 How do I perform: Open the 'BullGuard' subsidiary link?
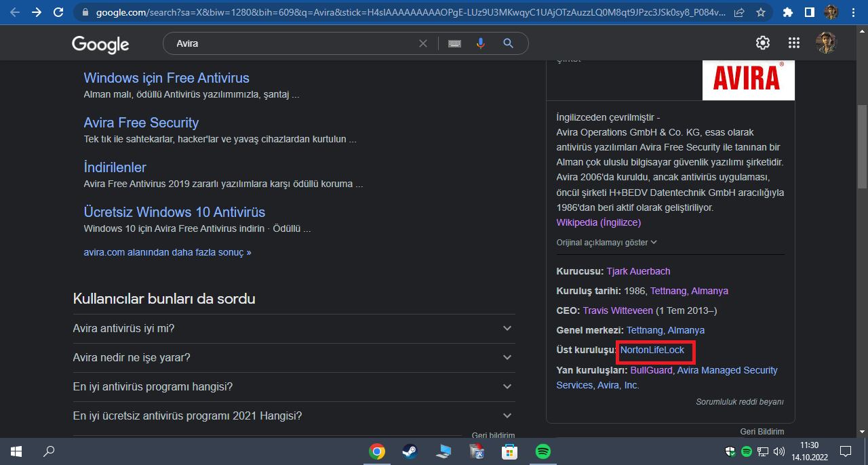(x=651, y=370)
